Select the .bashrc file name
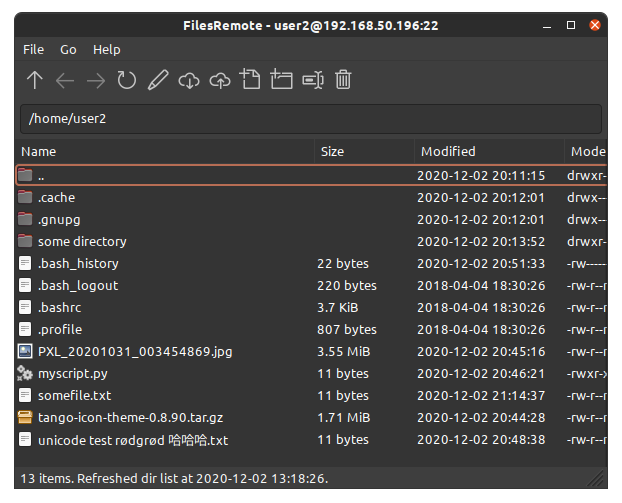 (x=60, y=307)
